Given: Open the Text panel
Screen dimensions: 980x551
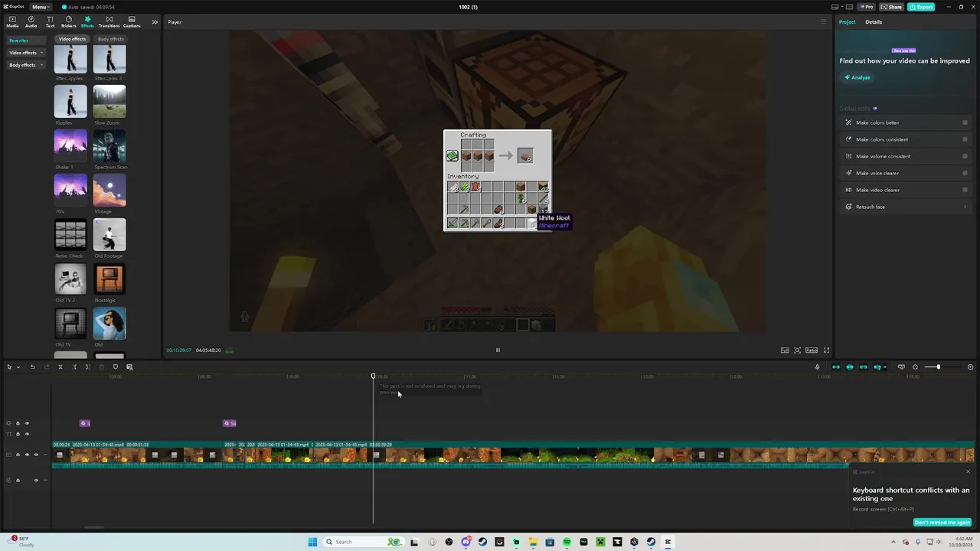Looking at the screenshot, I should 50,21.
